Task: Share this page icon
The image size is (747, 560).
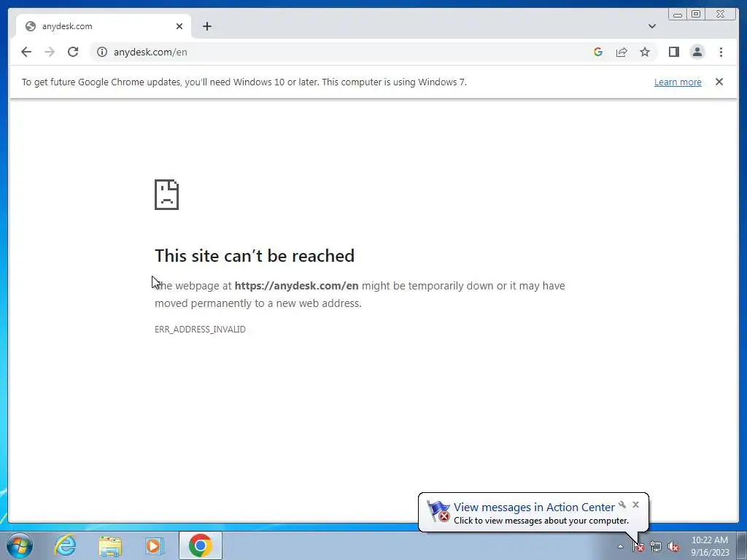Action: coord(622,52)
